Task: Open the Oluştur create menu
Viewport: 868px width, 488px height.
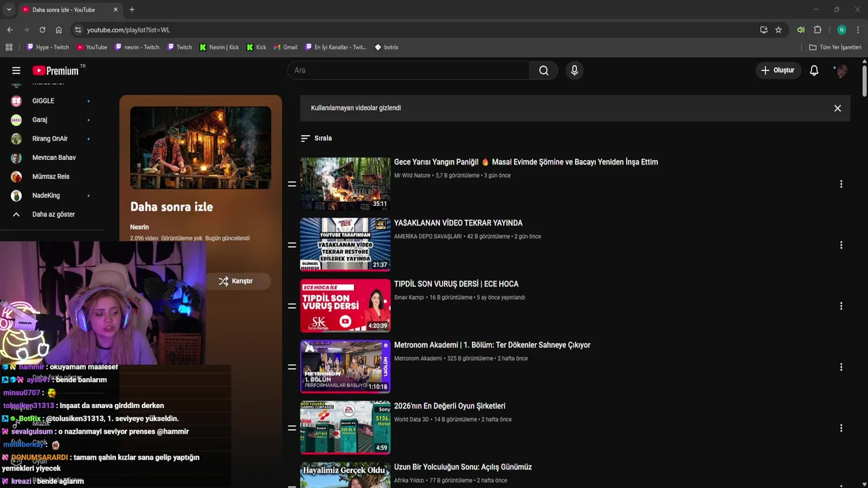Action: click(x=778, y=70)
